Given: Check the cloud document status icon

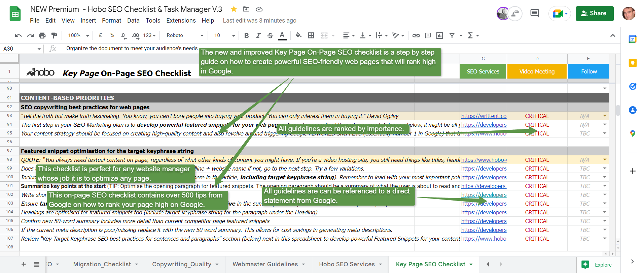Looking at the screenshot, I should click(259, 9).
